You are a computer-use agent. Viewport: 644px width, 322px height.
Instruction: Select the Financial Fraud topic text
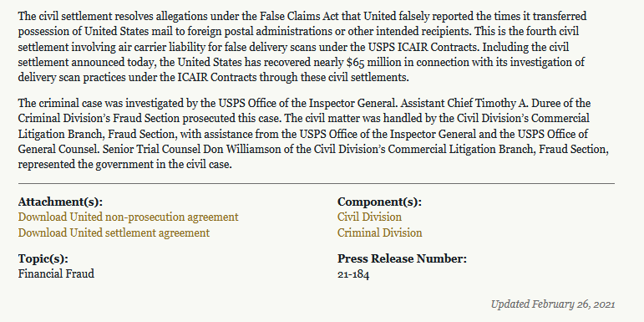pos(56,273)
